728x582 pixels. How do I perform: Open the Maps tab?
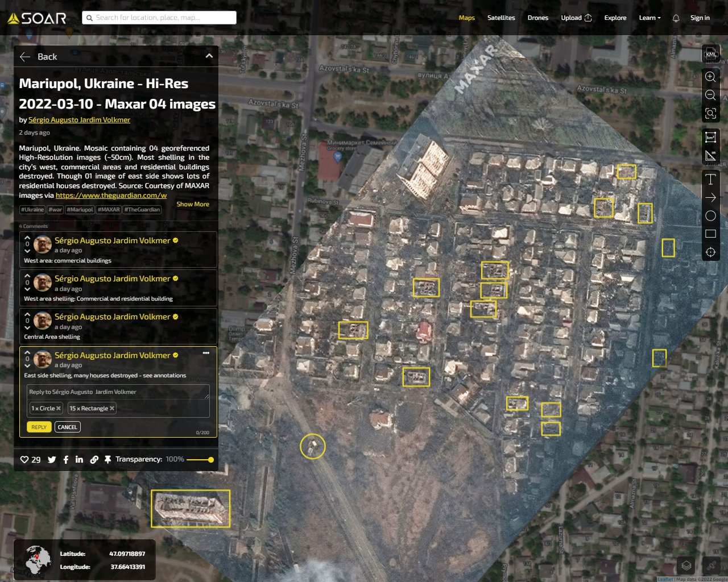467,18
